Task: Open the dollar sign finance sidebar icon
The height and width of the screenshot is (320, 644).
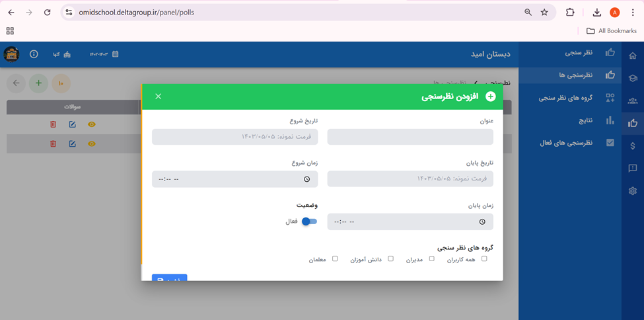Action: 633,145
